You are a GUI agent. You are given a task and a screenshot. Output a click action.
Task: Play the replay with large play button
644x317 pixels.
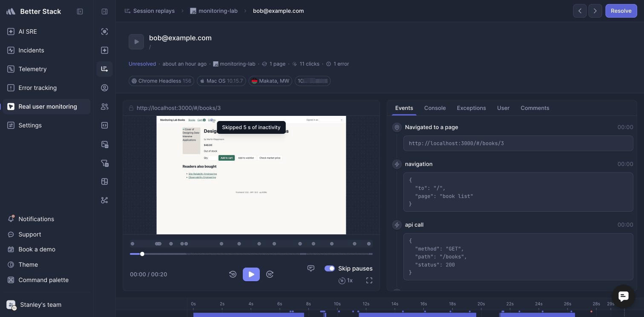[x=251, y=274]
